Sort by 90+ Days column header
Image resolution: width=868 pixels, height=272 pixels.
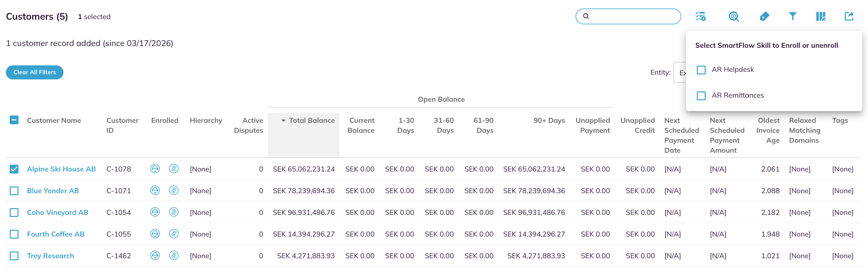549,120
